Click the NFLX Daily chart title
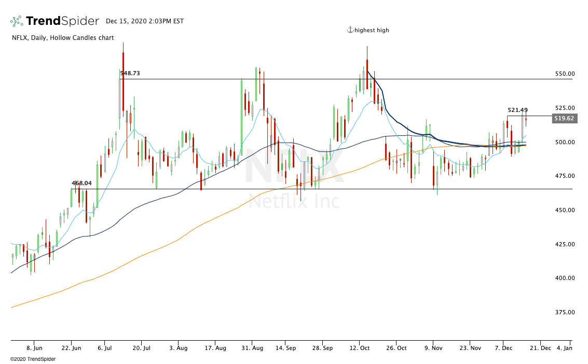 [x=62, y=38]
